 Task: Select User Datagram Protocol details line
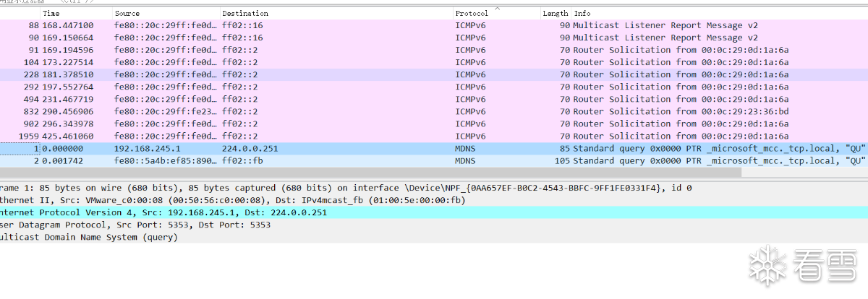click(x=434, y=225)
